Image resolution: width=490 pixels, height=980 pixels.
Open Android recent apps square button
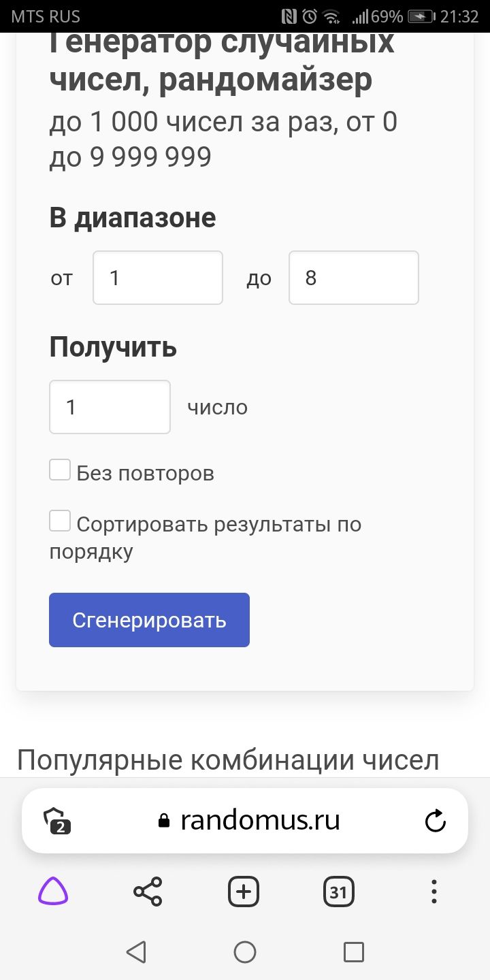[353, 951]
